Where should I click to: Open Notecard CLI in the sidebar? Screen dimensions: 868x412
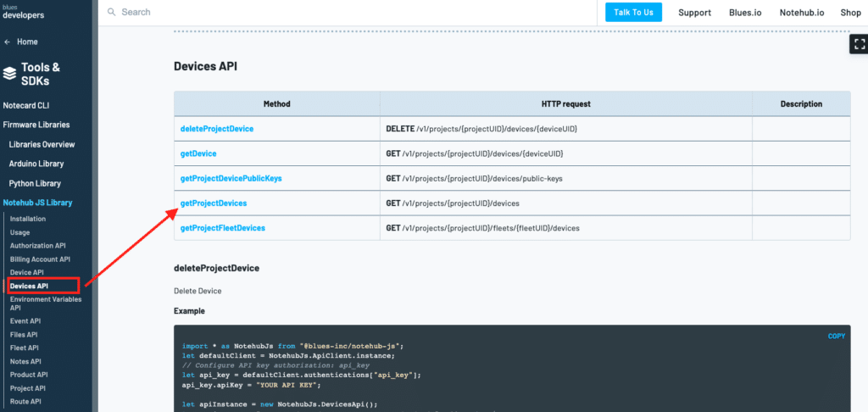click(x=27, y=105)
